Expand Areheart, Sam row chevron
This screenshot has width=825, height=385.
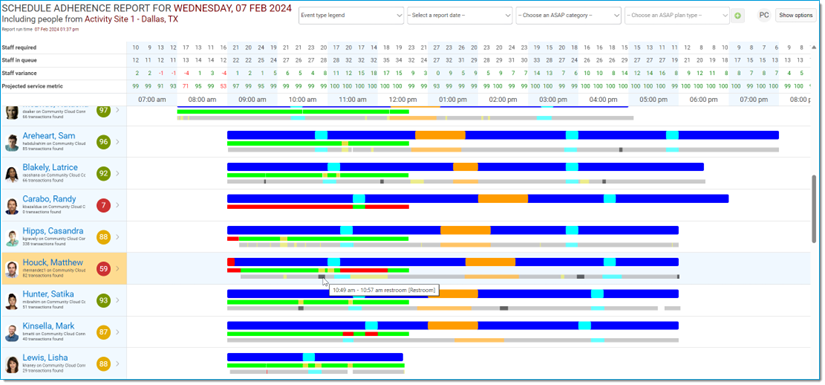click(x=117, y=142)
